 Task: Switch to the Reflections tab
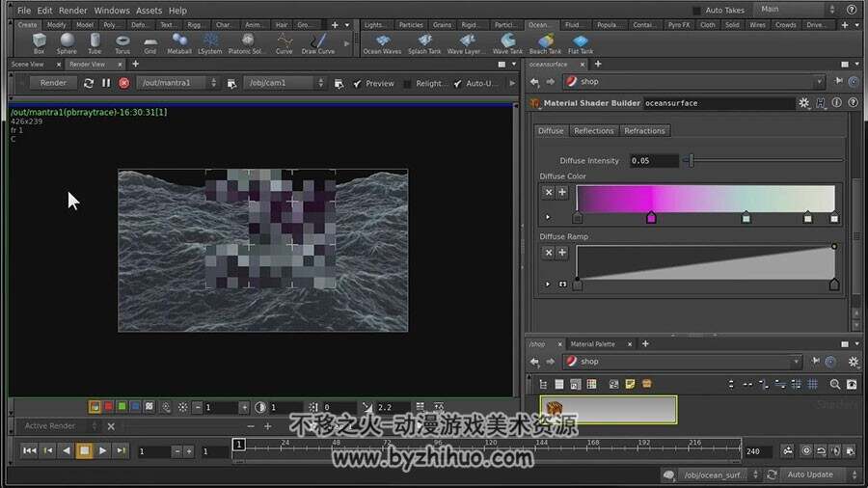click(x=593, y=131)
